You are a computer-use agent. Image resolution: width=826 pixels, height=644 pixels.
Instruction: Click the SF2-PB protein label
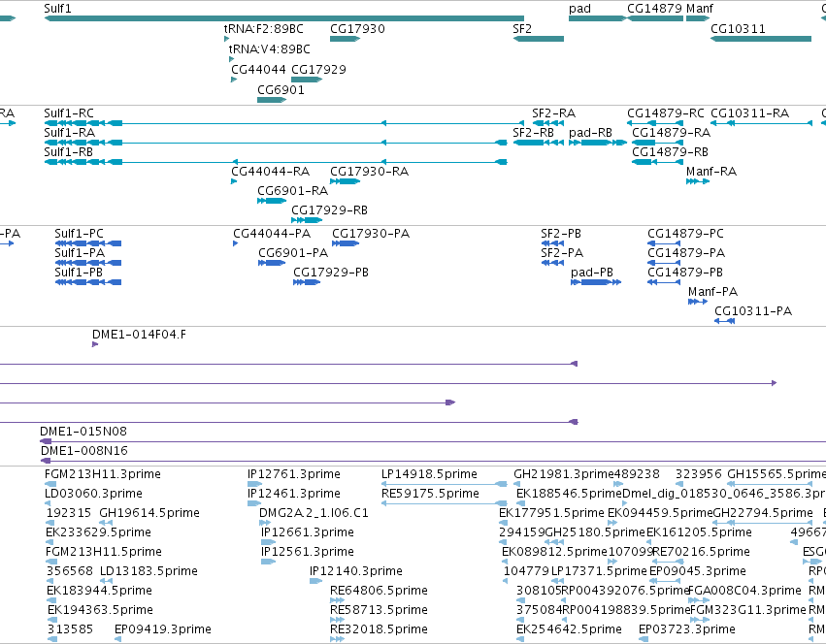[x=562, y=234]
